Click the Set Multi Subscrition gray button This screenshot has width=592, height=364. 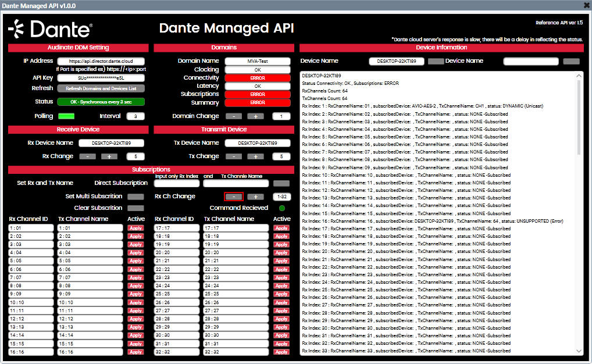pos(135,197)
